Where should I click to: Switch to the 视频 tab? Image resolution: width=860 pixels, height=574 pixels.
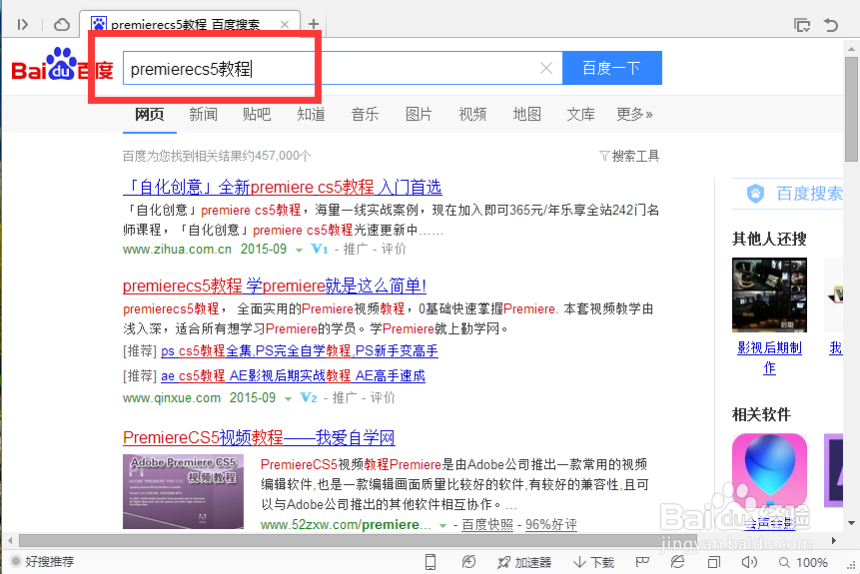[x=473, y=114]
